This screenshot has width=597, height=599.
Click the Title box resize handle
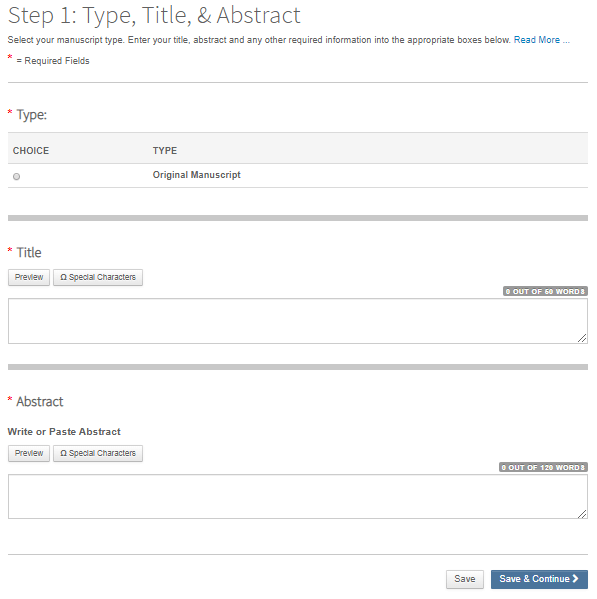pos(582,338)
